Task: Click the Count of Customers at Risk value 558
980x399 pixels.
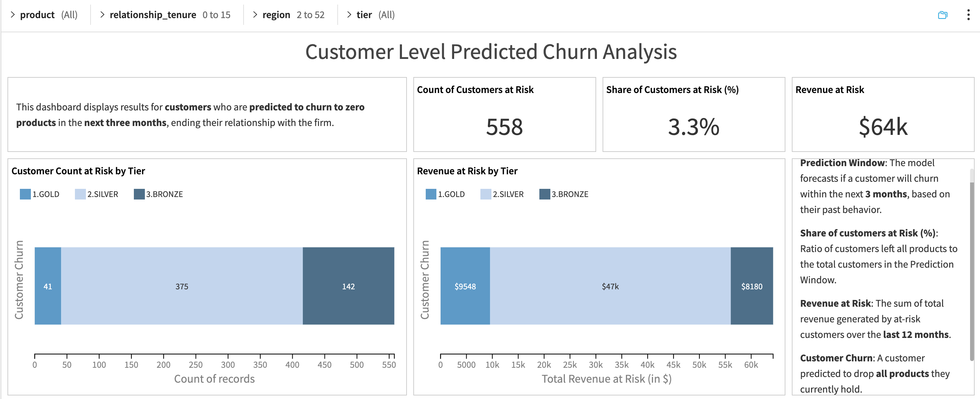Action: coord(505,127)
